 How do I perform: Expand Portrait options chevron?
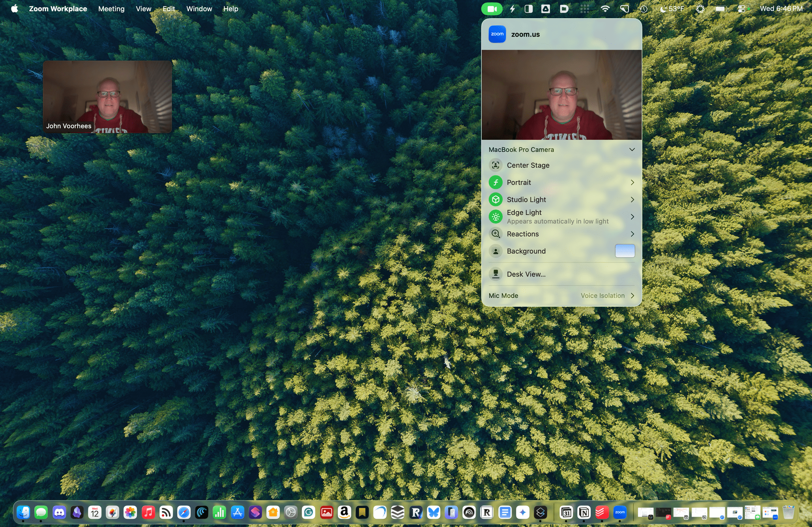point(632,182)
